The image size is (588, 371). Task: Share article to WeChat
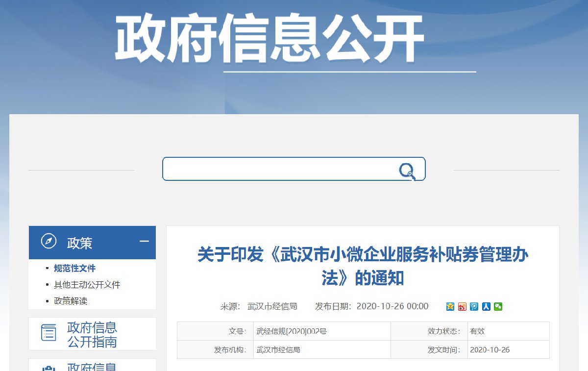[498, 307]
